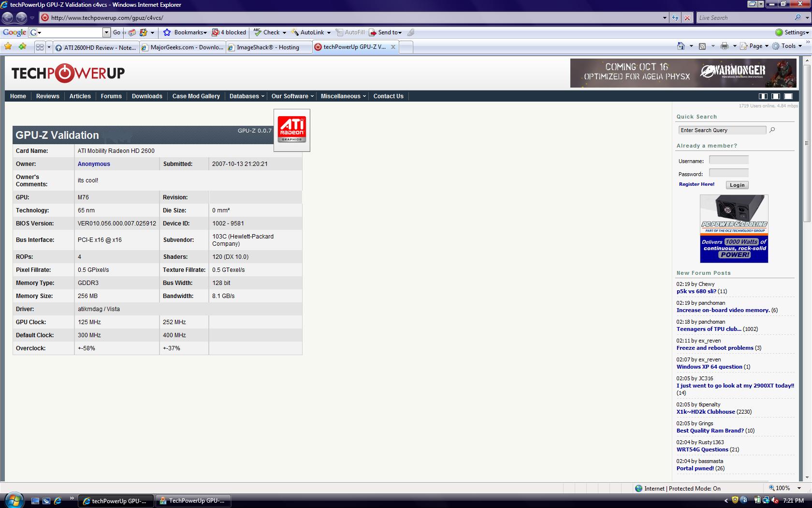Expand the Miscellaneous menu
Screen dimensions: 812x508
(x=343, y=96)
